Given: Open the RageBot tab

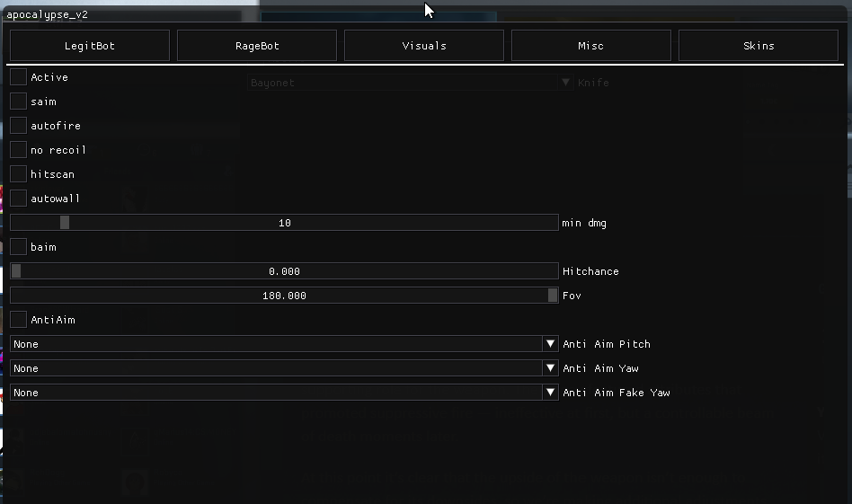Looking at the screenshot, I should [x=257, y=46].
